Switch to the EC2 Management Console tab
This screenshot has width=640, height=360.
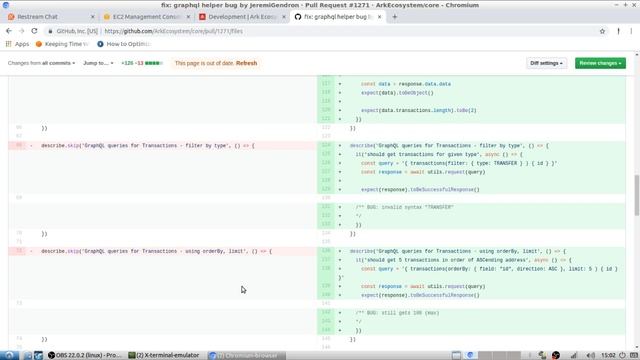[146, 17]
